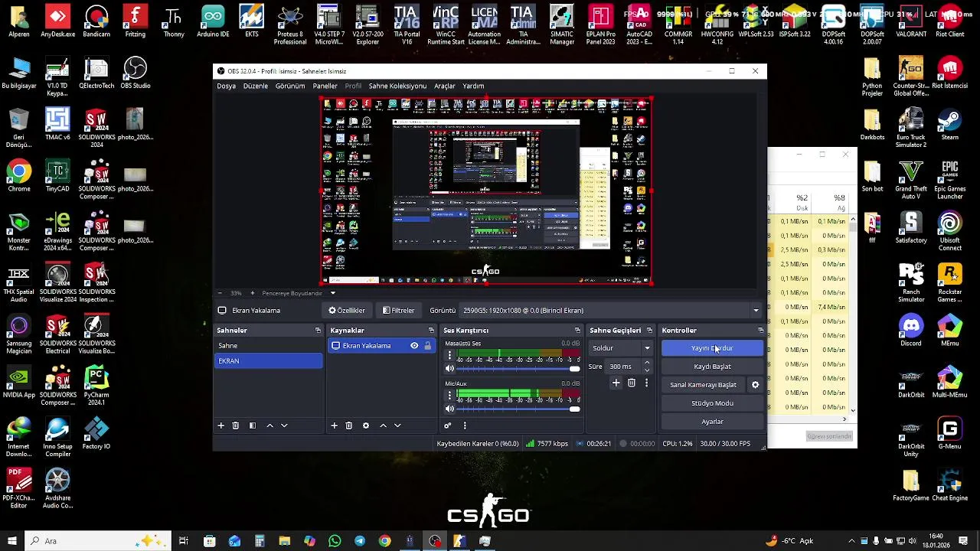
Task: Toggle the lock on the Ekran Yakalama source
Action: click(427, 346)
